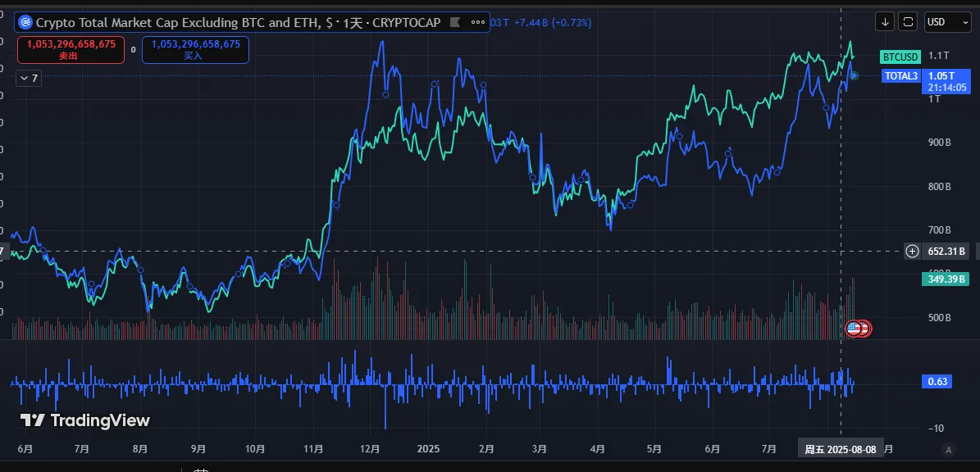Viewport: 980px width, 472px height.
Task: Click the red sell button 卖出
Action: tap(71, 50)
